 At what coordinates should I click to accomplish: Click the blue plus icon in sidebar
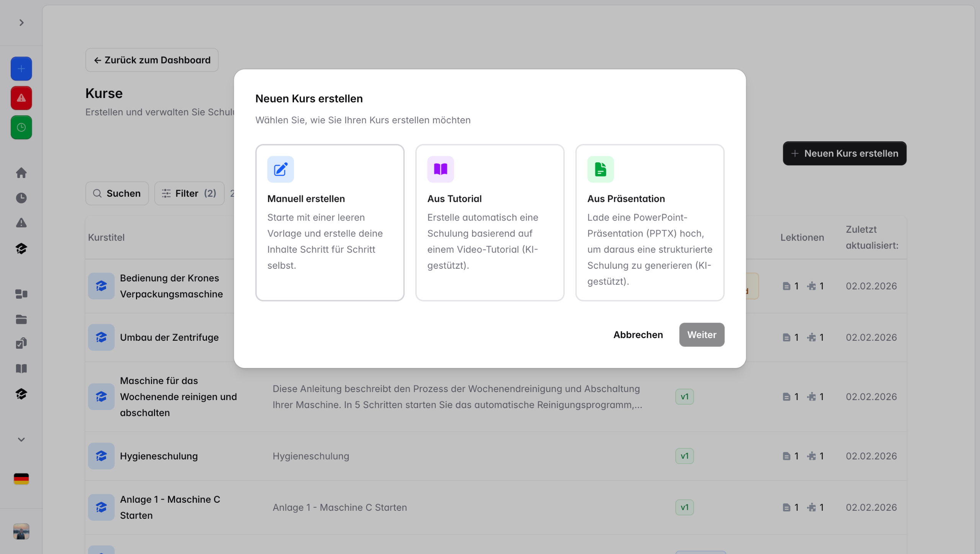(x=21, y=69)
